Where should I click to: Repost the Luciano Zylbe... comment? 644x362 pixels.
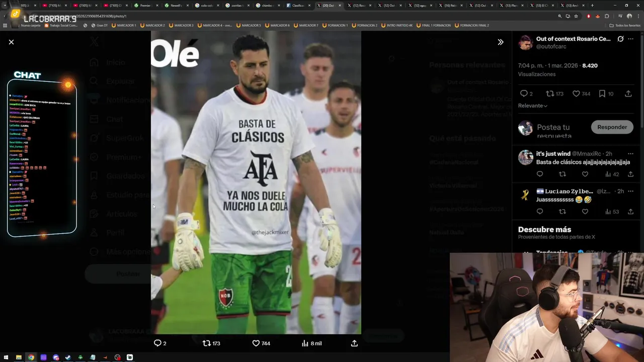tap(562, 212)
